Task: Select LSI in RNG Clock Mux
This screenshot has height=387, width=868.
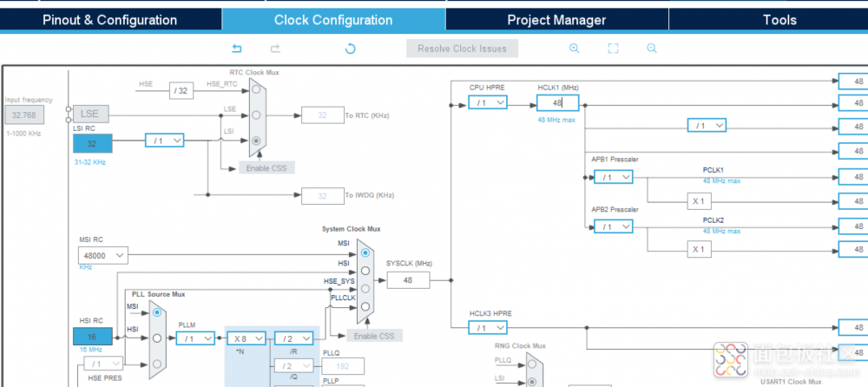Action: (x=533, y=382)
